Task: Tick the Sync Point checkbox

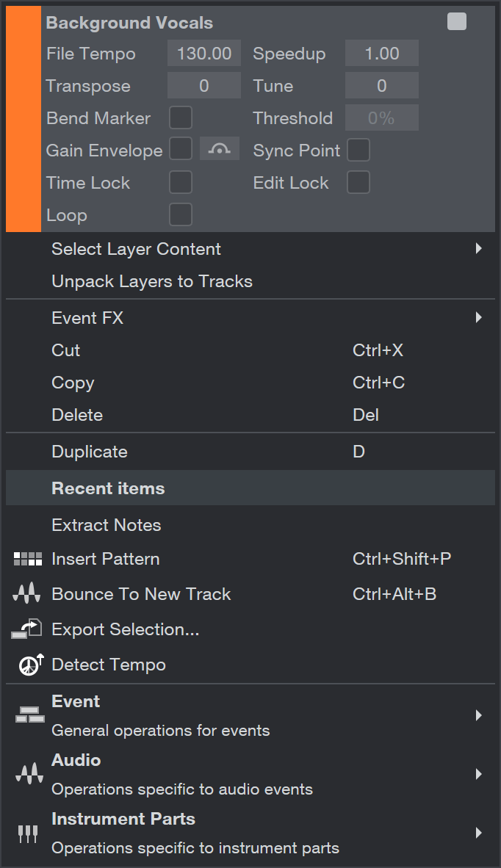Action: pyautogui.click(x=358, y=150)
